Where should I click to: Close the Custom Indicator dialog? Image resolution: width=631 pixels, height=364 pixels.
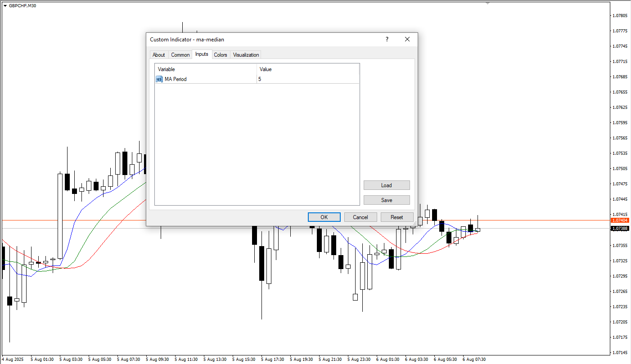[407, 40]
